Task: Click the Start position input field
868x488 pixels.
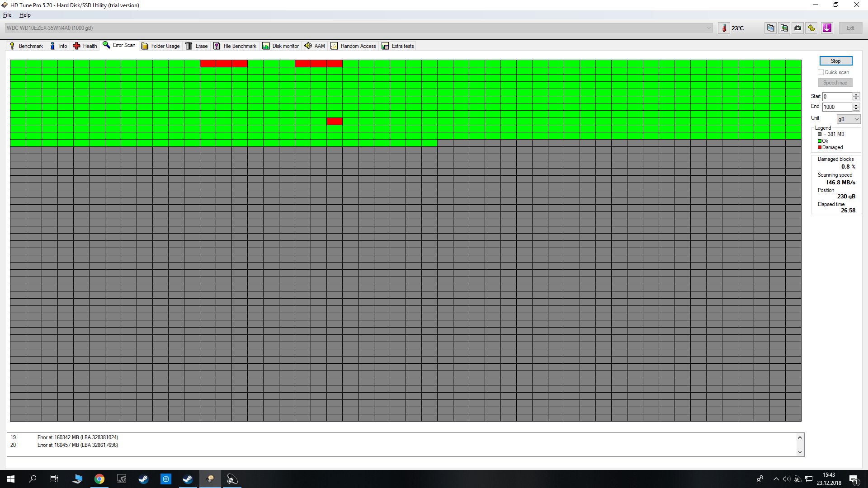Action: pyautogui.click(x=837, y=97)
